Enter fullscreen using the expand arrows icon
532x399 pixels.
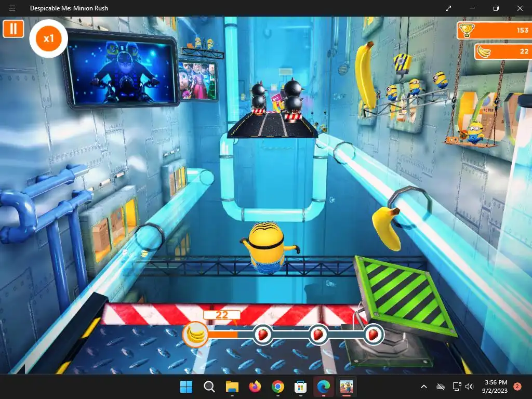click(448, 8)
